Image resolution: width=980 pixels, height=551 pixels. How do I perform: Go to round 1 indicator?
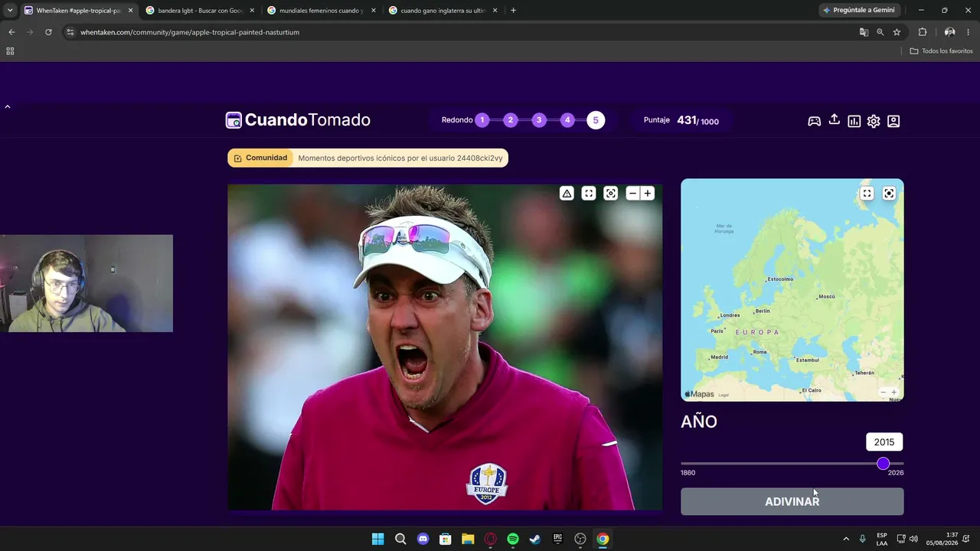click(x=482, y=120)
